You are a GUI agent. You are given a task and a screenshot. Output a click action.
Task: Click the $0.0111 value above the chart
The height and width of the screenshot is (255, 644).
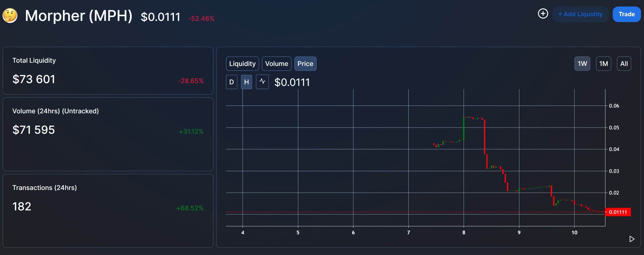(292, 82)
